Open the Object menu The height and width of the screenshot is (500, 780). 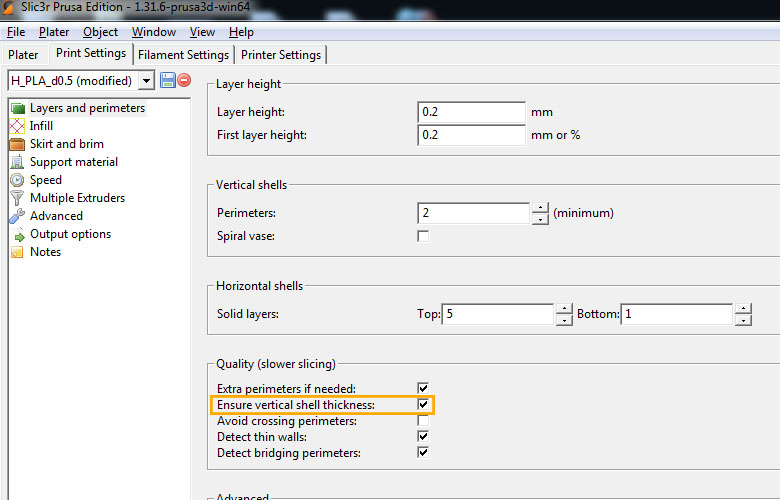pyautogui.click(x=100, y=32)
